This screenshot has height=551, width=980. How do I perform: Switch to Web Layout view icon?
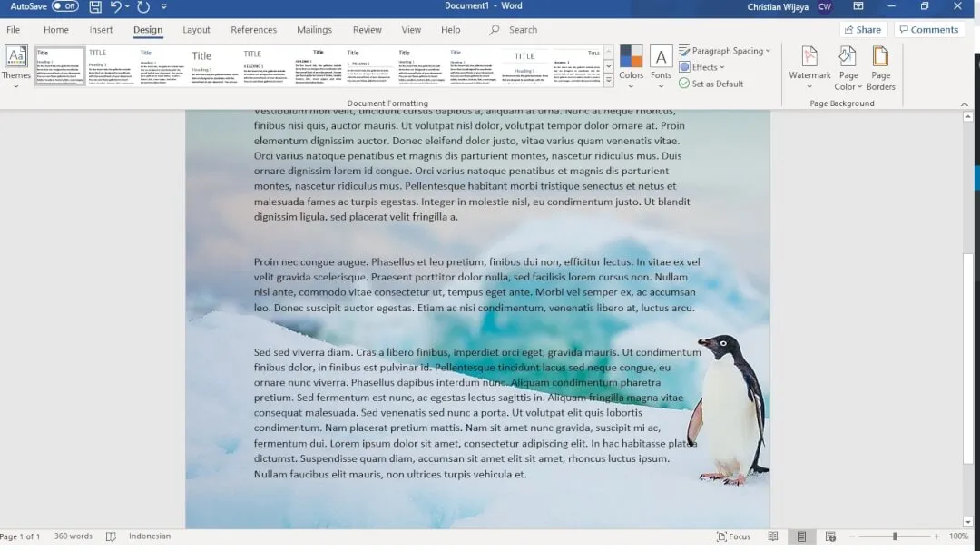coord(830,536)
